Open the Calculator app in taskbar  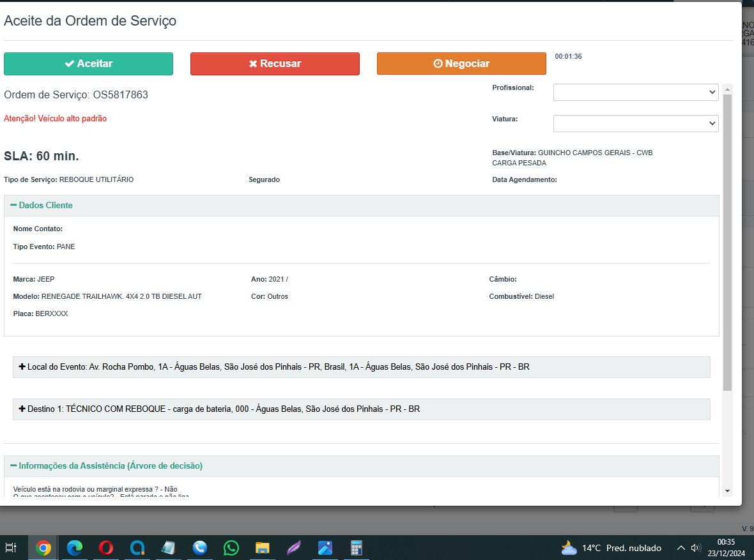[x=357, y=548]
